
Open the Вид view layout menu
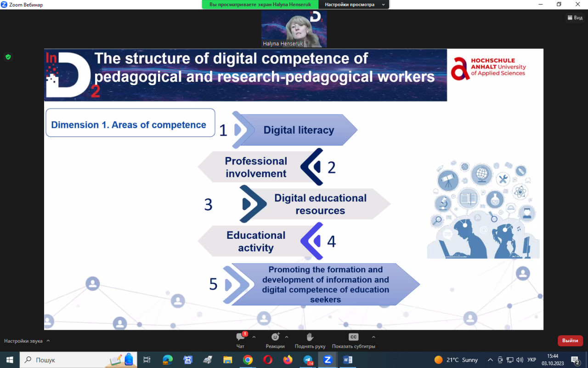[575, 18]
